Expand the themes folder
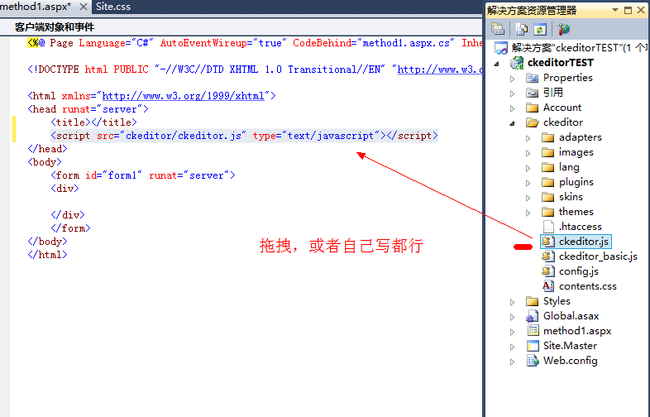The image size is (650, 417). tap(528, 213)
